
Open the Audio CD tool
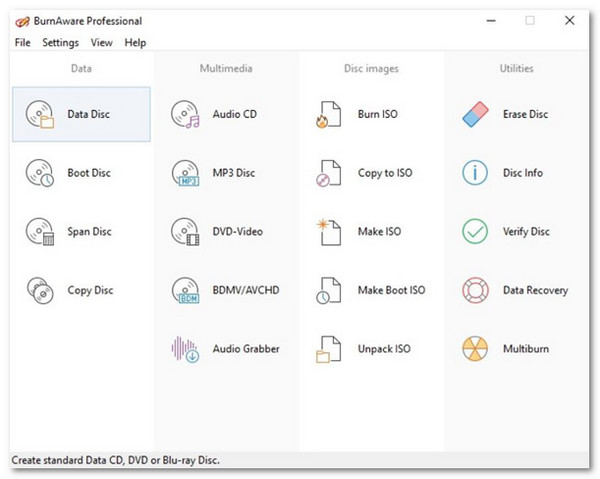[226, 114]
